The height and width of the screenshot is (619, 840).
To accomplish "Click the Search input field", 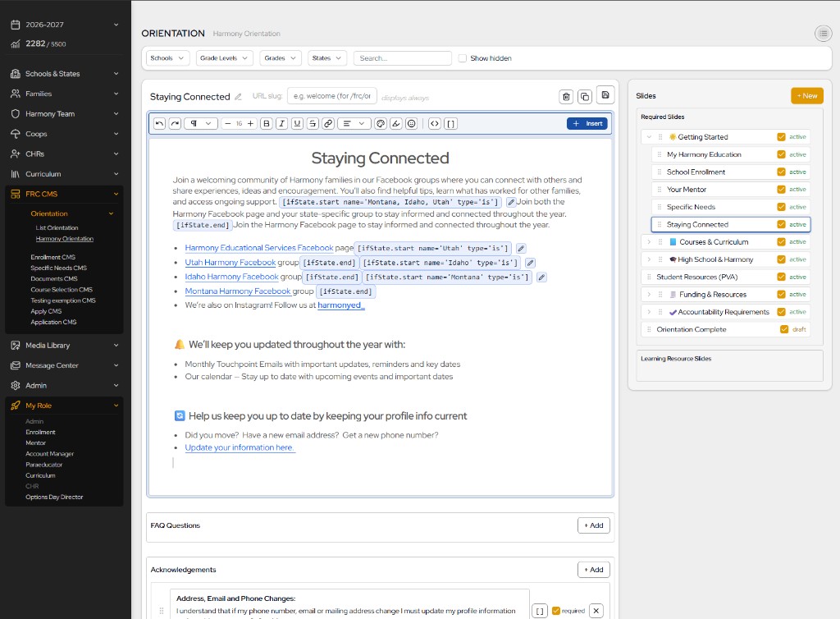I will (x=402, y=58).
